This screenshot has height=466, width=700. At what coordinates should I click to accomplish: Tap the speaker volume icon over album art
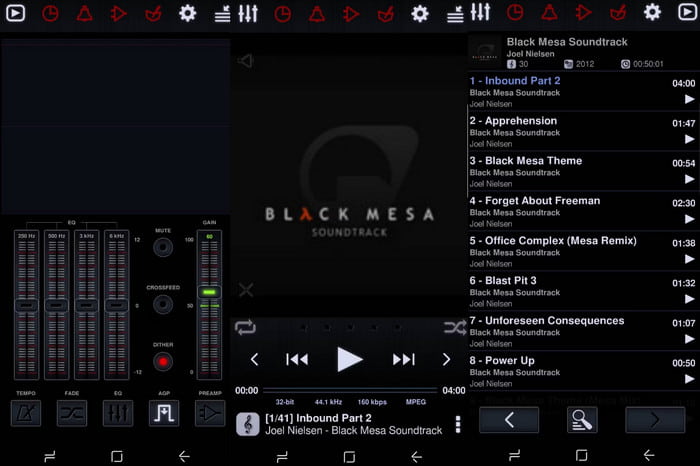click(x=246, y=61)
